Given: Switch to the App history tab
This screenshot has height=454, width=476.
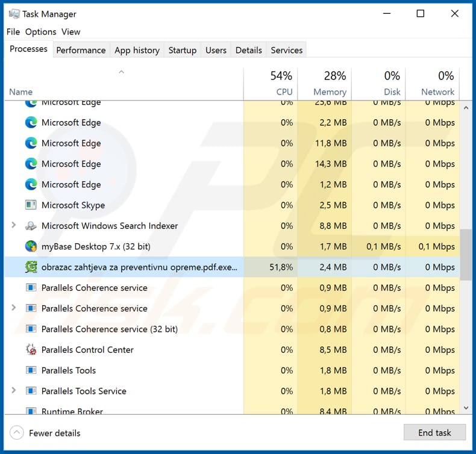Looking at the screenshot, I should [137, 50].
